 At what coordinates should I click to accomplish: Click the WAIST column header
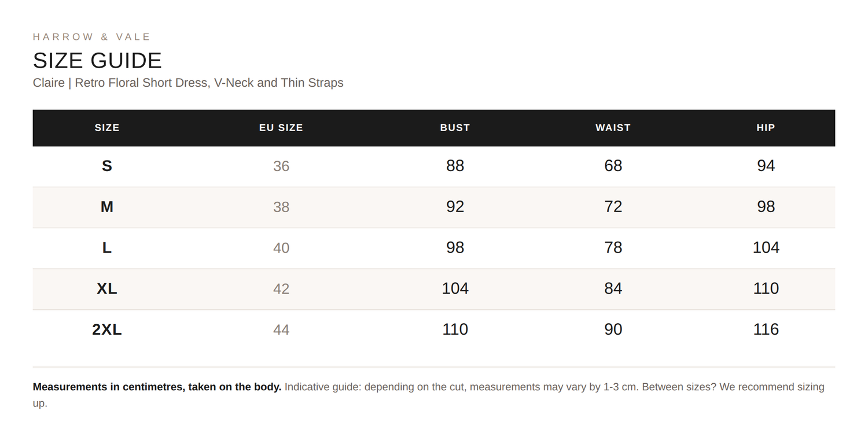(x=613, y=128)
